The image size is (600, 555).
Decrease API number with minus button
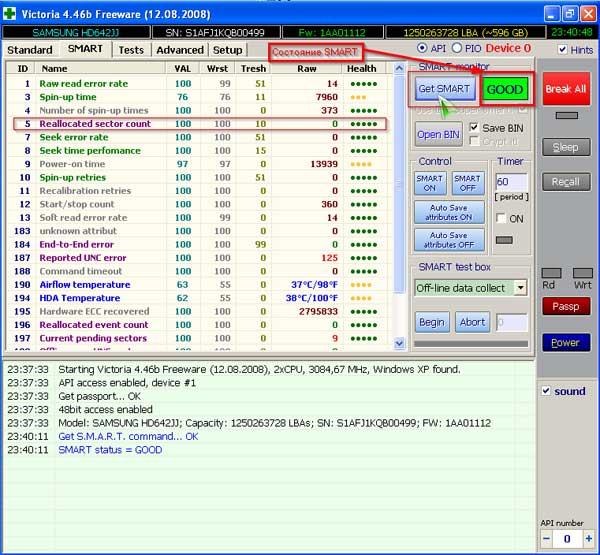tap(547, 538)
